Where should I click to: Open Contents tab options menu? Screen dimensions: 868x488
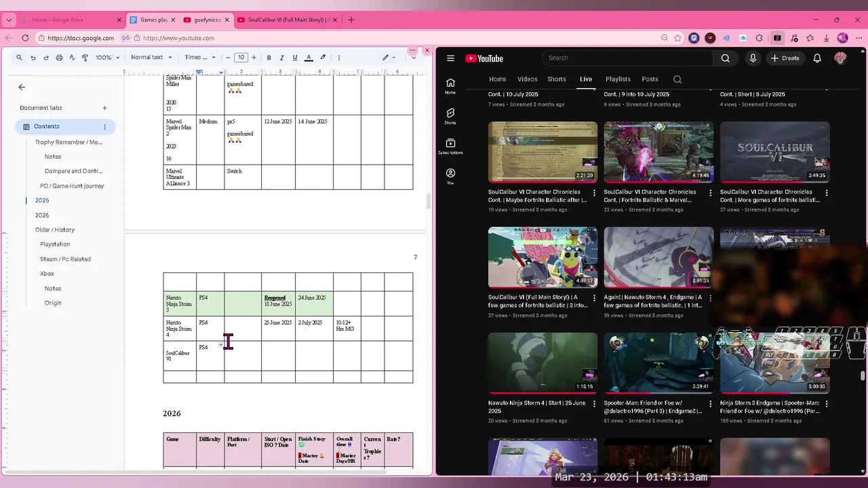click(104, 127)
